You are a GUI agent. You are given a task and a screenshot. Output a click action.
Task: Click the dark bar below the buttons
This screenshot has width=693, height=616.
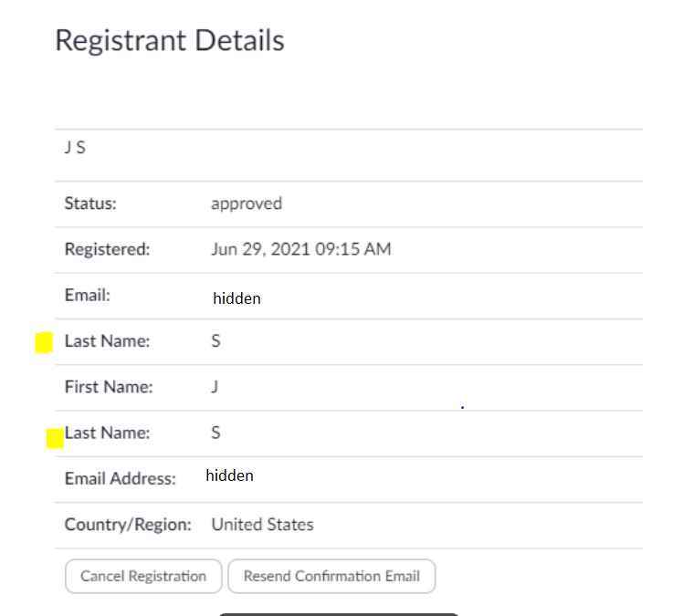pyautogui.click(x=338, y=614)
